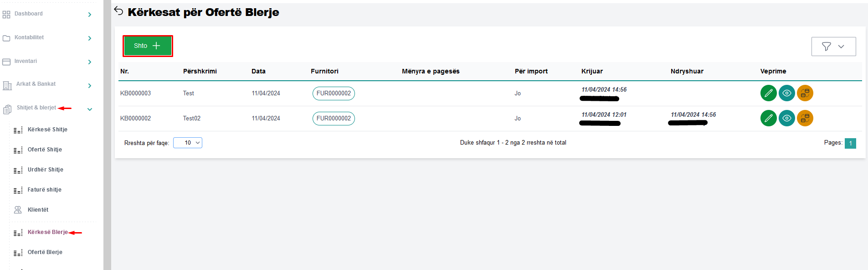Image resolution: width=868 pixels, height=270 pixels.
Task: Click the orange convert icon for KB0000002
Action: [805, 118]
